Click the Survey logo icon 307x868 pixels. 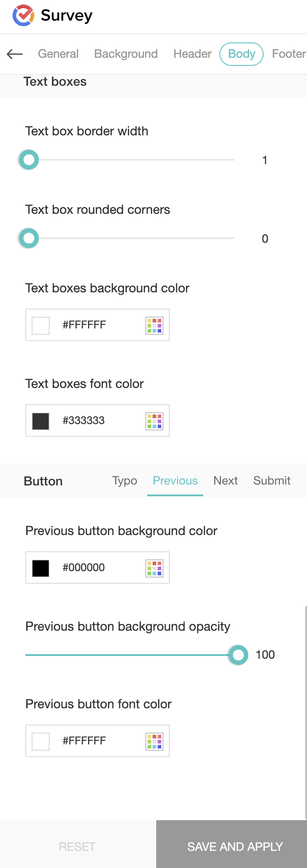pyautogui.click(x=23, y=15)
